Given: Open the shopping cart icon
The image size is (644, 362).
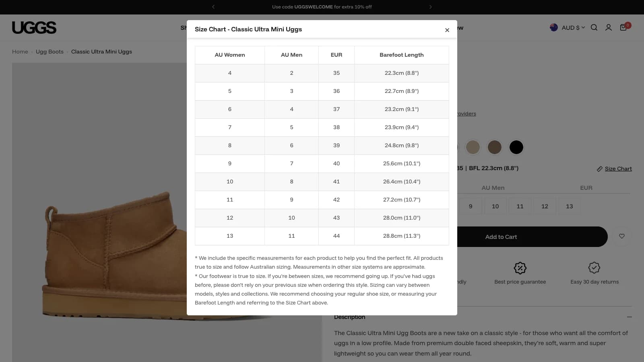Looking at the screenshot, I should (x=623, y=27).
